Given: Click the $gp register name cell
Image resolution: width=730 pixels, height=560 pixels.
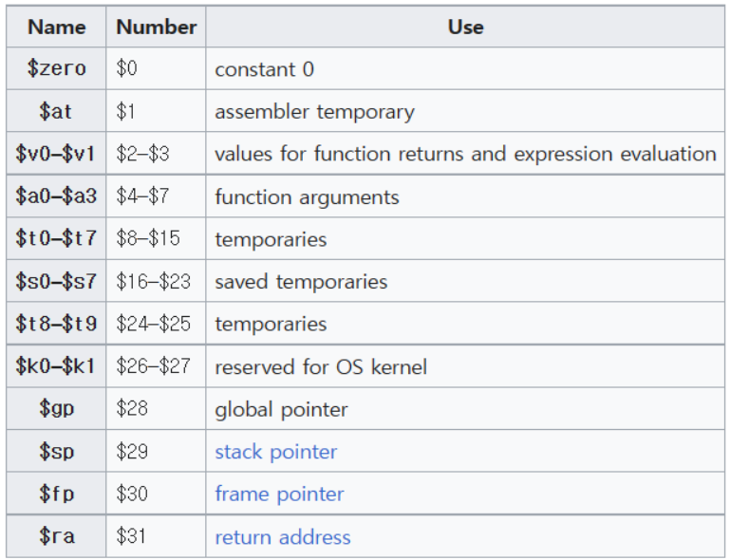Looking at the screenshot, I should coord(56,409).
